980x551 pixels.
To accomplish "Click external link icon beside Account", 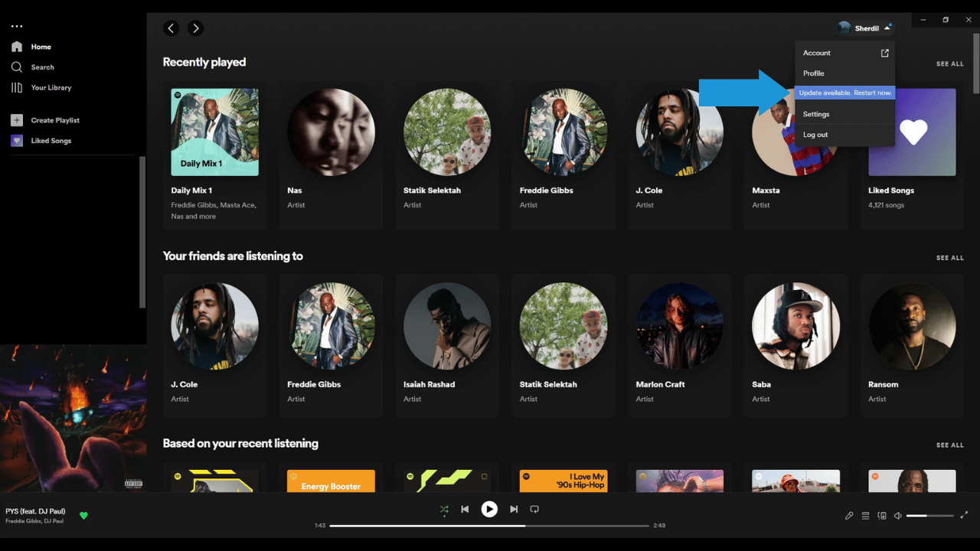I will [x=885, y=53].
